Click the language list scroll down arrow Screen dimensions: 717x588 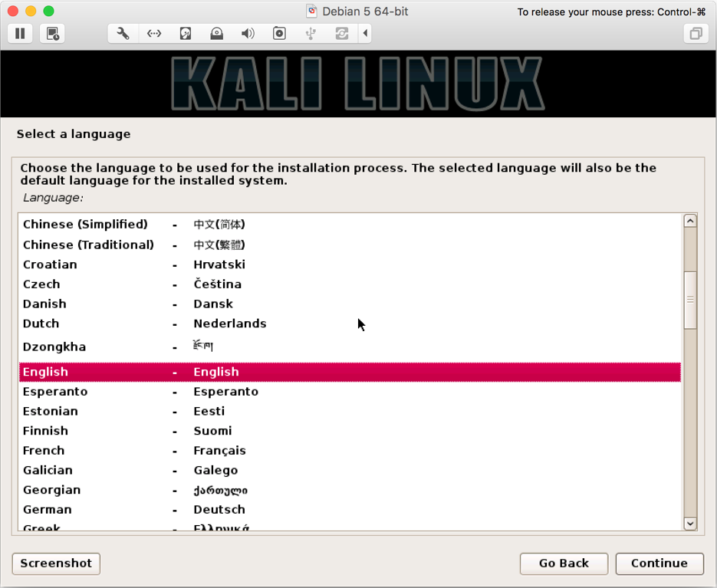pos(690,524)
